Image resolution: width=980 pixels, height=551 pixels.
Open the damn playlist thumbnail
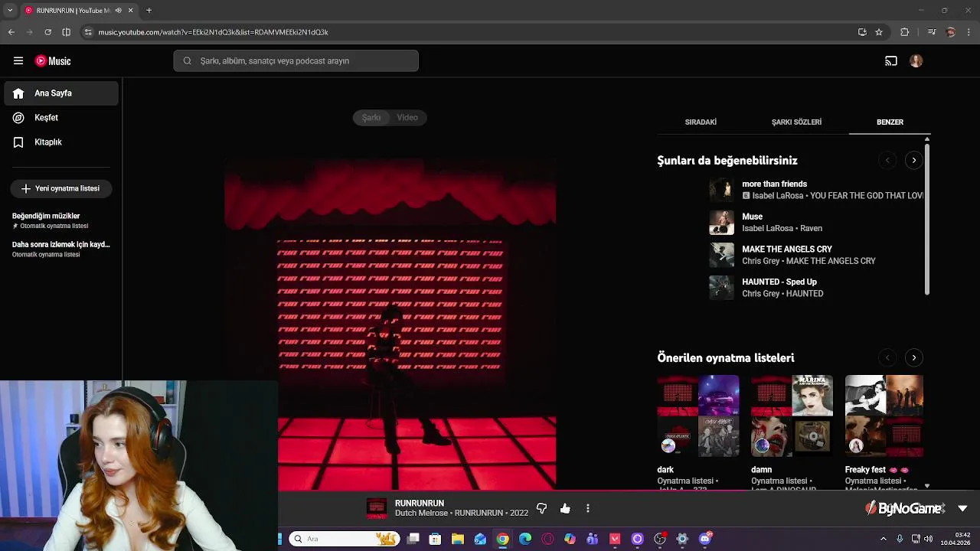(792, 416)
